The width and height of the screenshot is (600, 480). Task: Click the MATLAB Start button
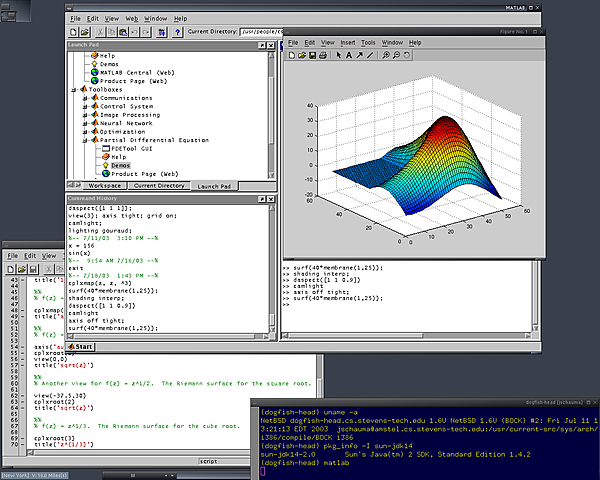[x=81, y=346]
